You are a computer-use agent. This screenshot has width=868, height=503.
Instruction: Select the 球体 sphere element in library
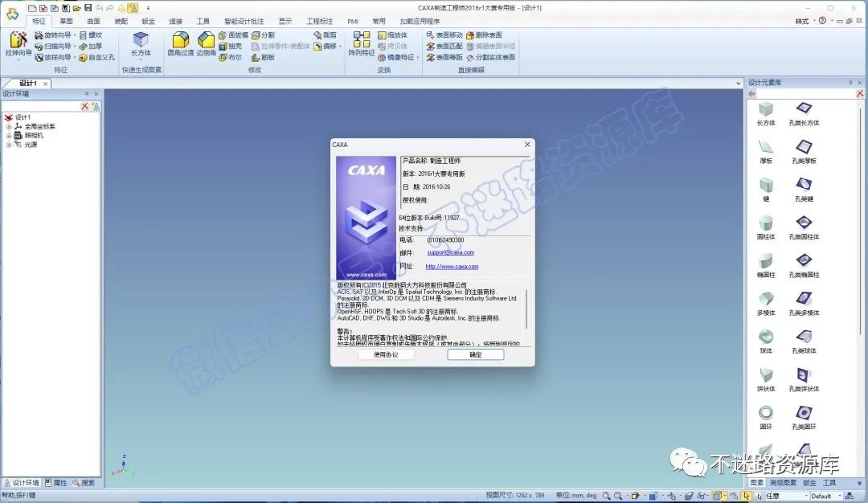(x=766, y=341)
